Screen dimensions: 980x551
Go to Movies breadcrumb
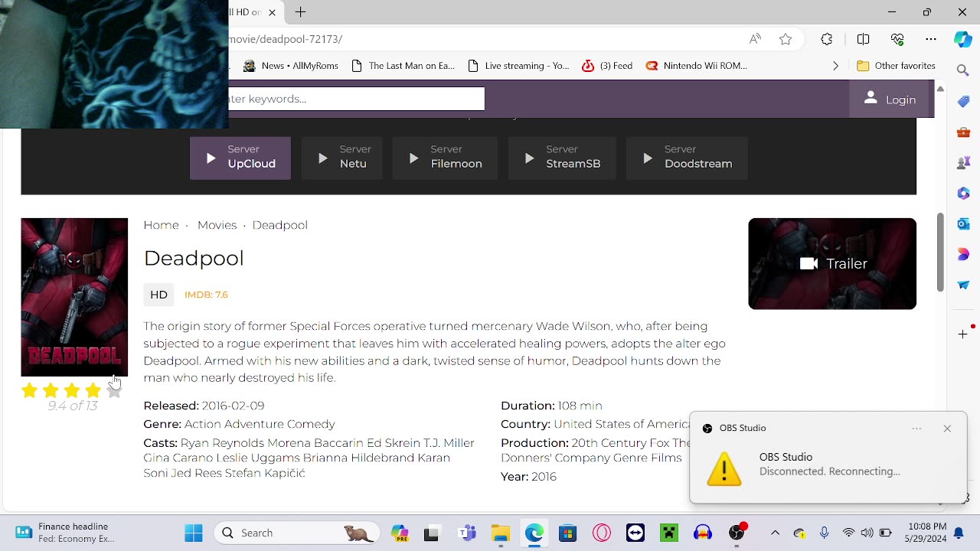click(217, 225)
